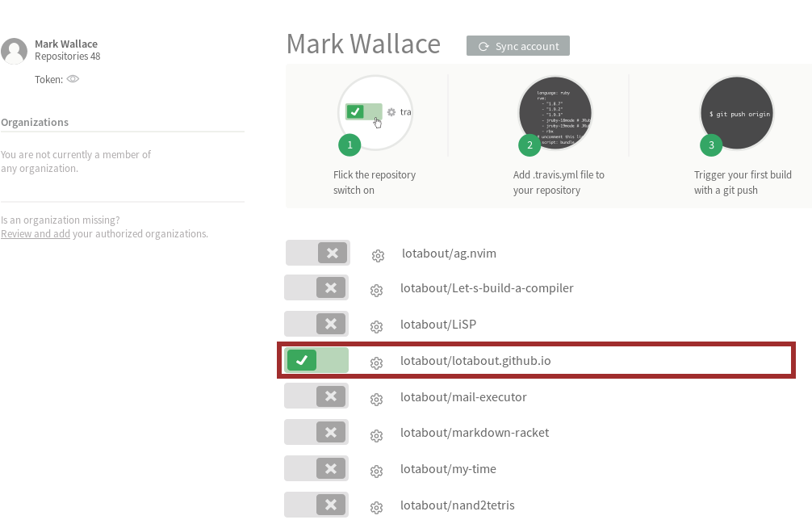Screen dimensions: 812x524
Task: Open lotabout/lotabout.github.io settings gear
Action: [376, 363]
